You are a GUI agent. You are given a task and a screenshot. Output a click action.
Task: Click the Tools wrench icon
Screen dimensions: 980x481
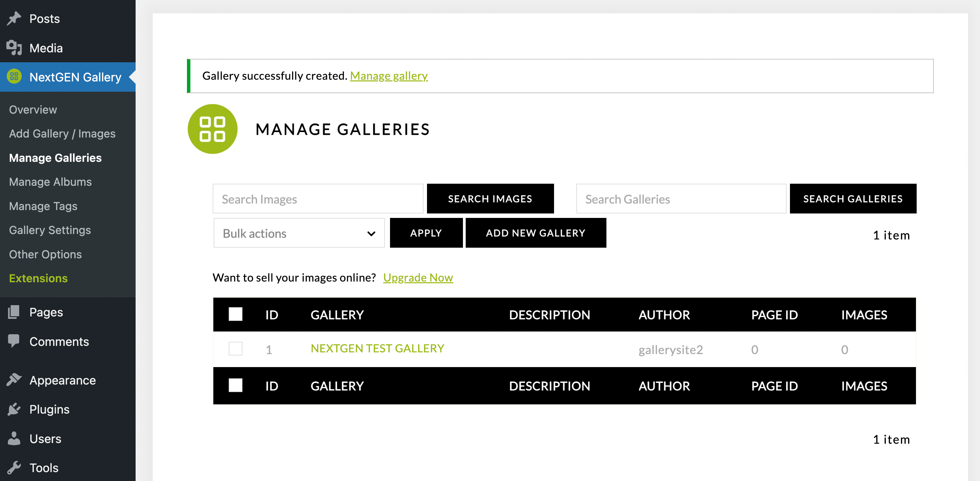14,468
